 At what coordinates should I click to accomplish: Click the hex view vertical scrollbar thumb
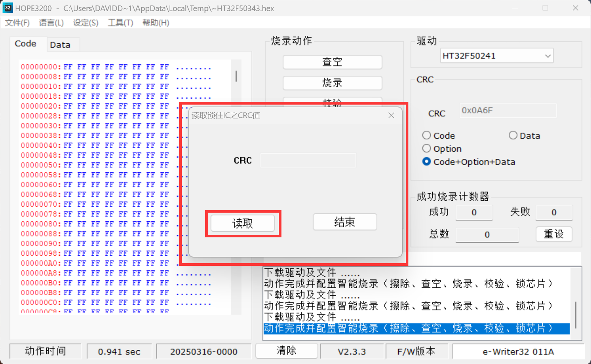(x=236, y=76)
